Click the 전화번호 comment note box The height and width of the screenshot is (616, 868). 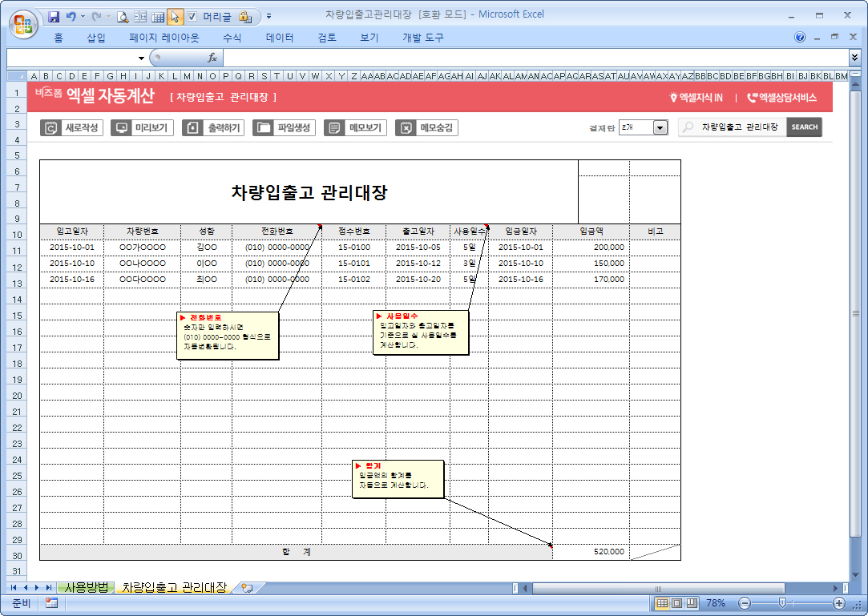228,336
